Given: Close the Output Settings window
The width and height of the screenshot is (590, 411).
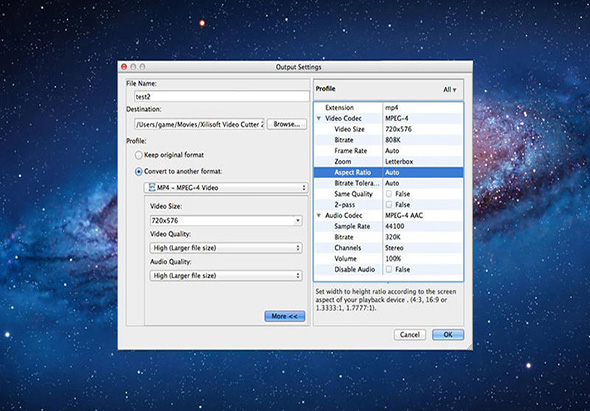Looking at the screenshot, I should [x=124, y=67].
